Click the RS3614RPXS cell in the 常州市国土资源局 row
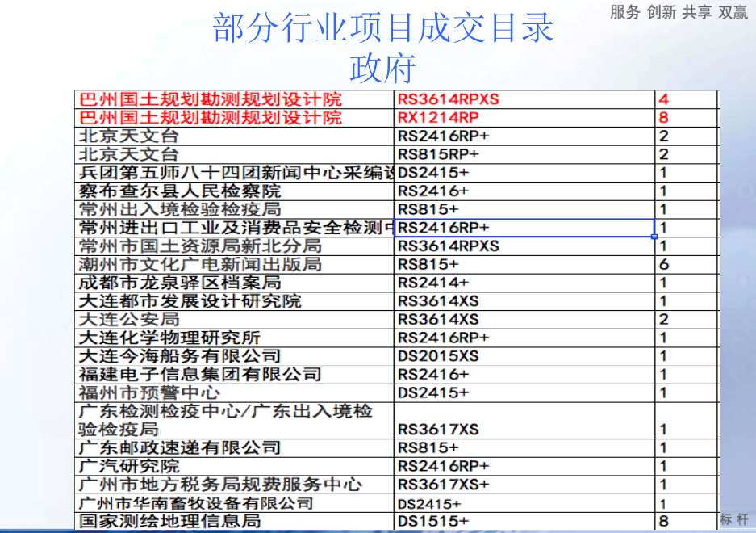The height and width of the screenshot is (533, 756). [x=524, y=246]
